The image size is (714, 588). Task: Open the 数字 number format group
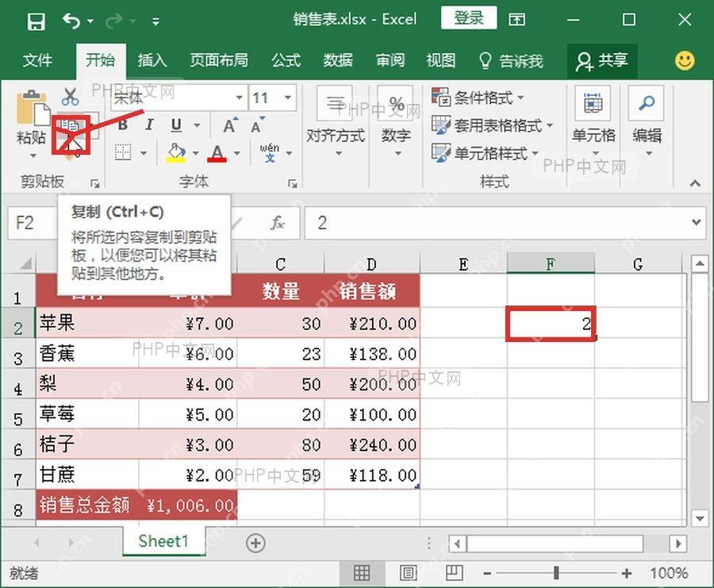396,121
